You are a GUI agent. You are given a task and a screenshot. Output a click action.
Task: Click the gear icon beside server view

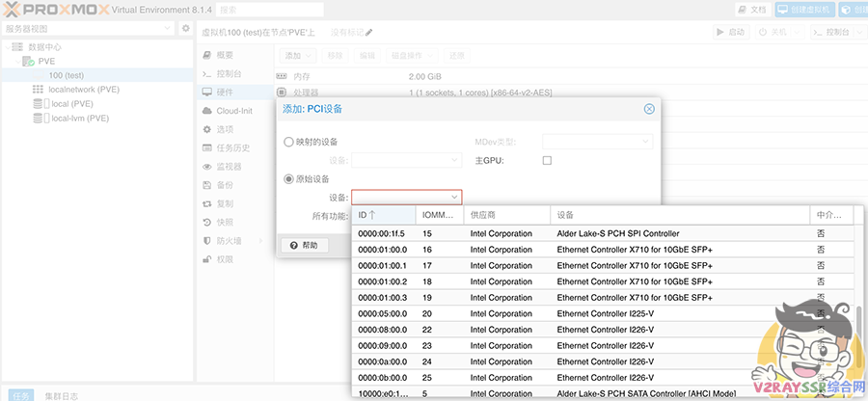(x=186, y=29)
